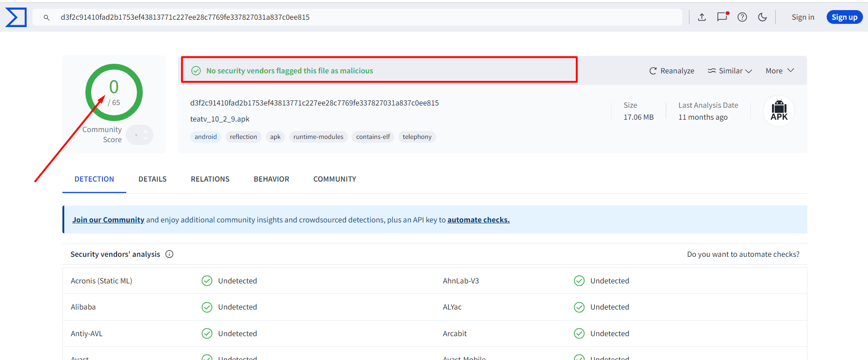The width and height of the screenshot is (868, 360).
Task: Click the android tag
Action: point(206,137)
